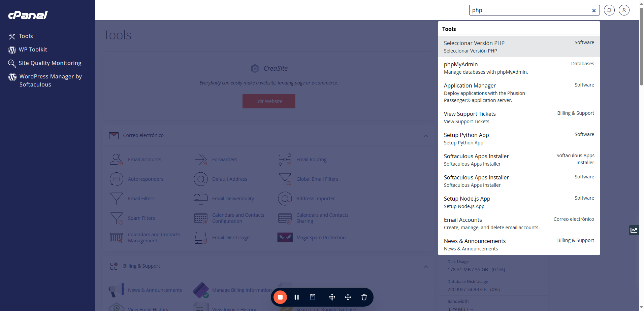The height and width of the screenshot is (311, 644).
Task: Open News & Announcements search result
Action: tap(519, 244)
